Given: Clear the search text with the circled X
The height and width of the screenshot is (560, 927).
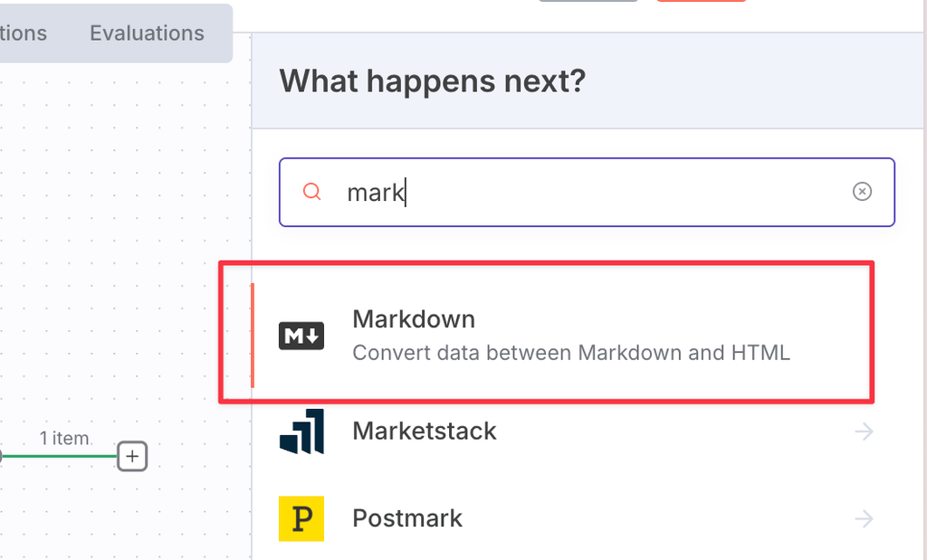Looking at the screenshot, I should (x=862, y=192).
